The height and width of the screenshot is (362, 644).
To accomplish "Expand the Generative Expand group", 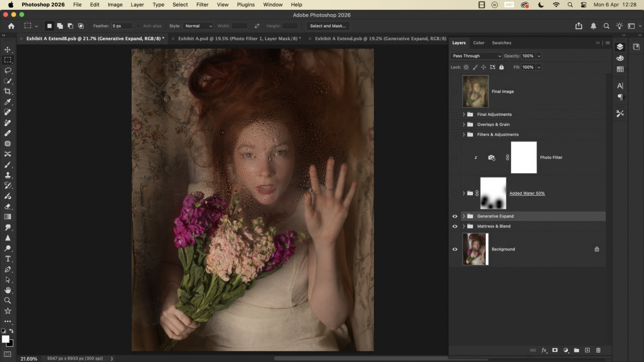I will (464, 216).
